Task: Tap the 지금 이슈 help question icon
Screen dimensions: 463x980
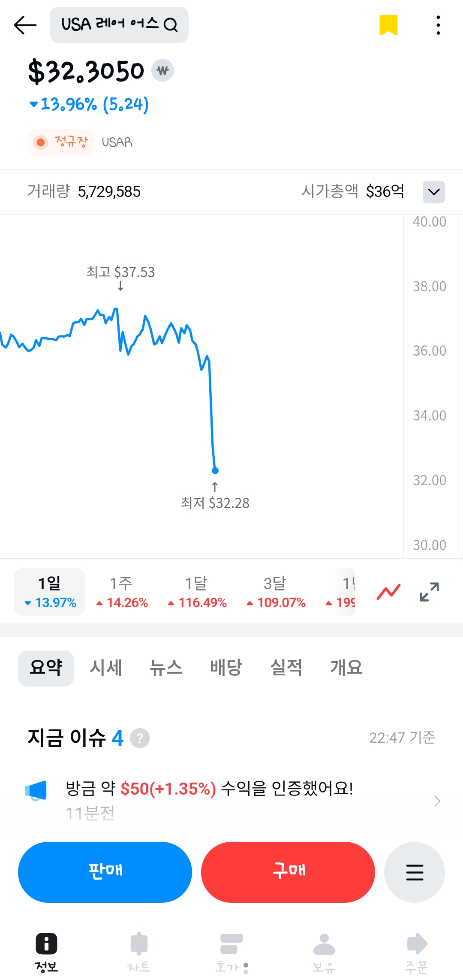Action: pos(140,738)
